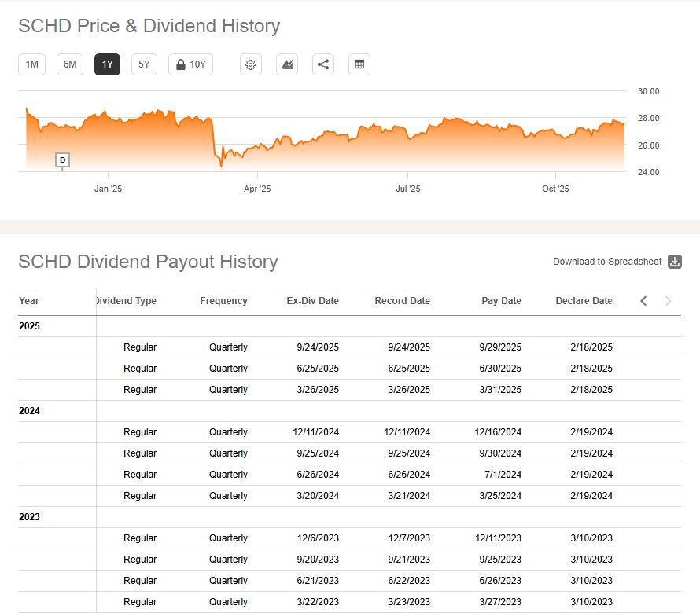
Task: Share the chart via the share icon
Action: pyautogui.click(x=323, y=64)
